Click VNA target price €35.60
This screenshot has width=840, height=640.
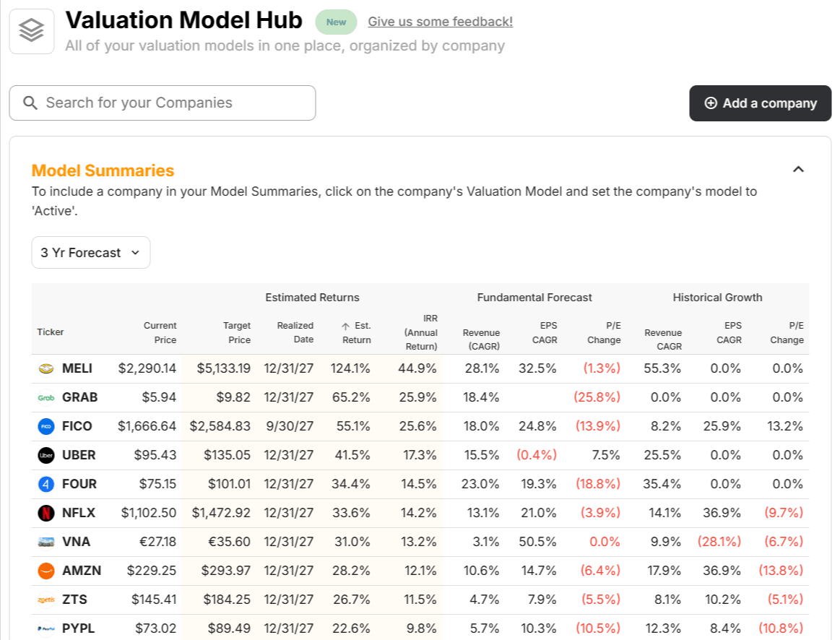[229, 542]
